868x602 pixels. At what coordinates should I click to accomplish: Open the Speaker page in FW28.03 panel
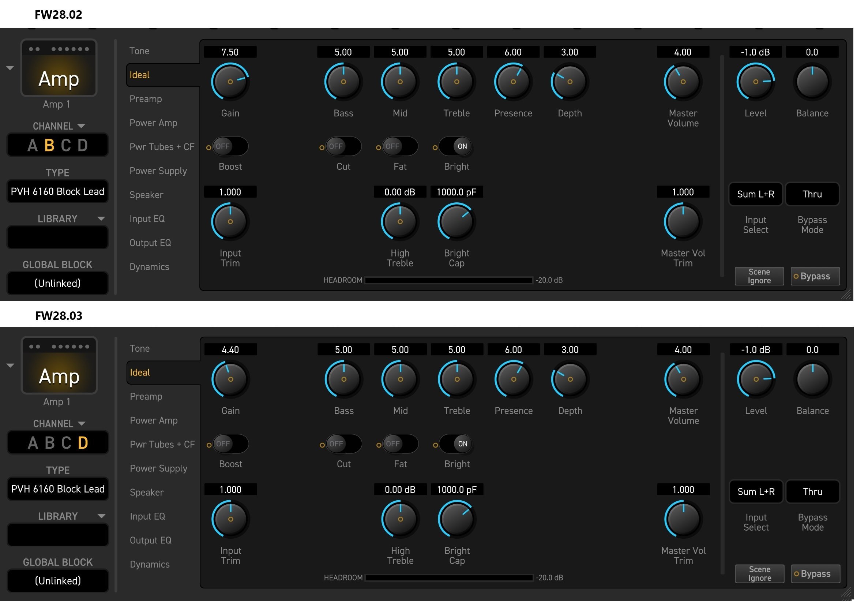[x=147, y=493]
